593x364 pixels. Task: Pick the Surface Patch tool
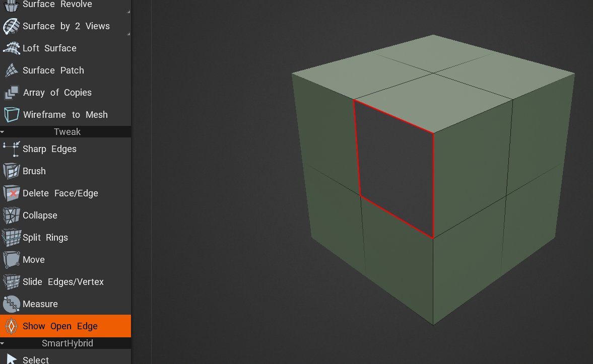tap(53, 70)
